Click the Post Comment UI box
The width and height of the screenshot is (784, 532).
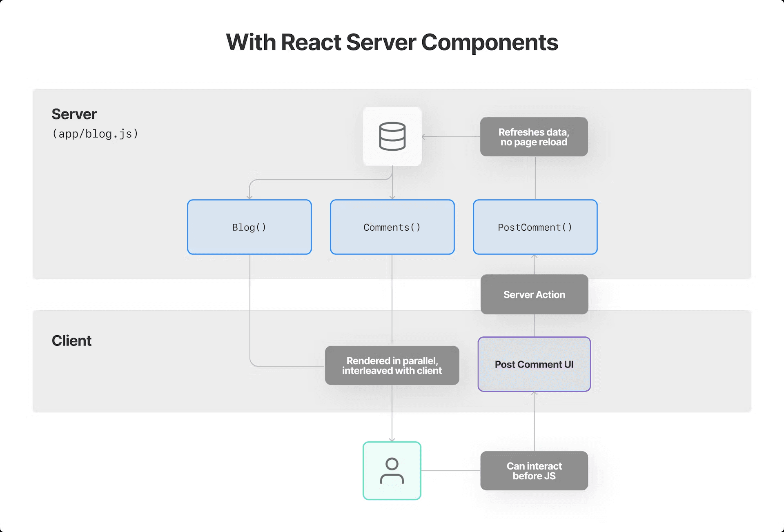(534, 364)
